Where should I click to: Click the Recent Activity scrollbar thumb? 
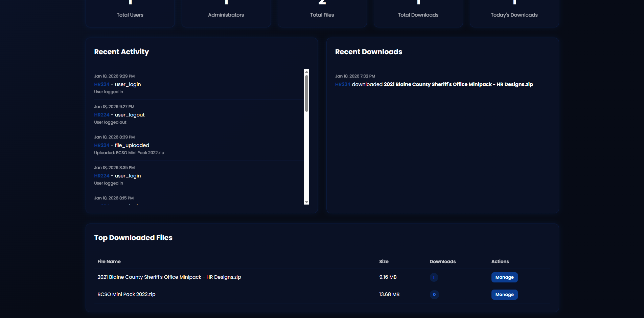tap(306, 93)
